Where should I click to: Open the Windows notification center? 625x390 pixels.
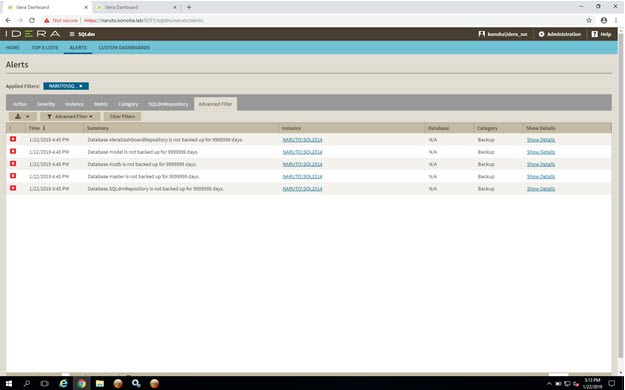(x=611, y=384)
